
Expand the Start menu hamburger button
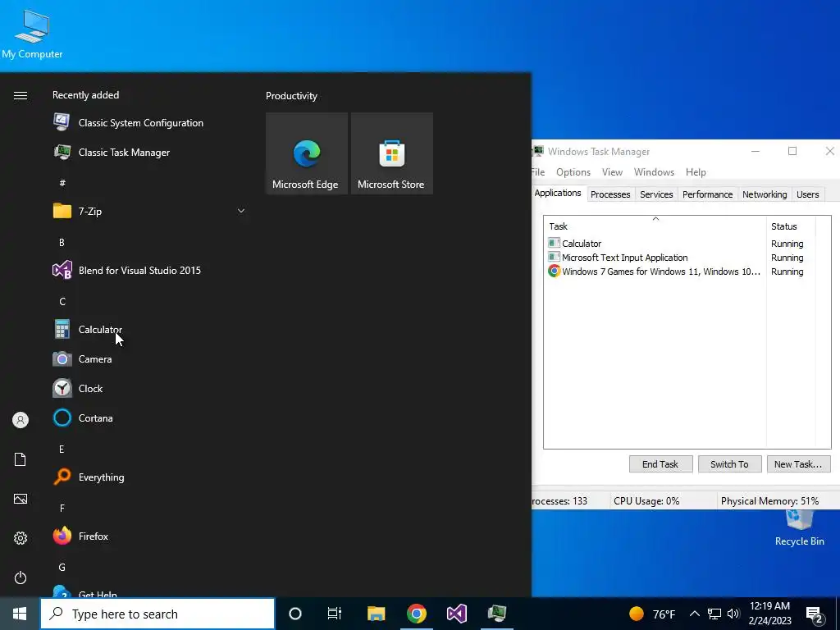click(21, 95)
